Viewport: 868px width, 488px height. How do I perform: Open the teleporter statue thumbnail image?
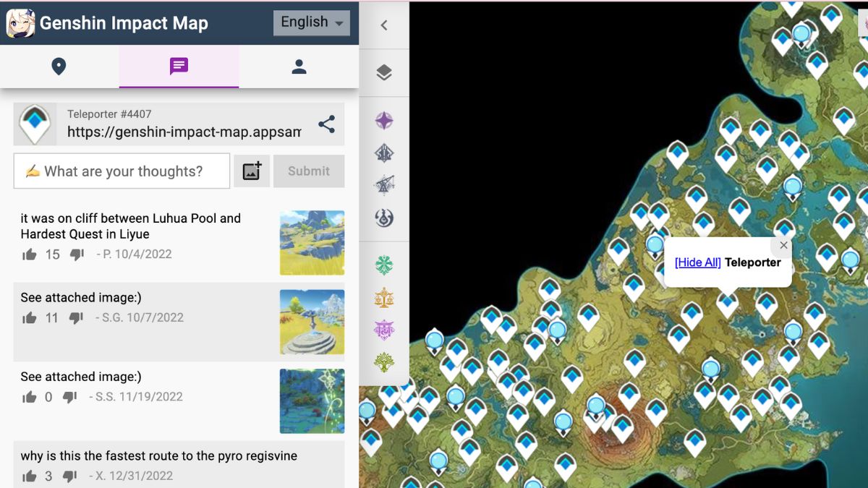[312, 322]
